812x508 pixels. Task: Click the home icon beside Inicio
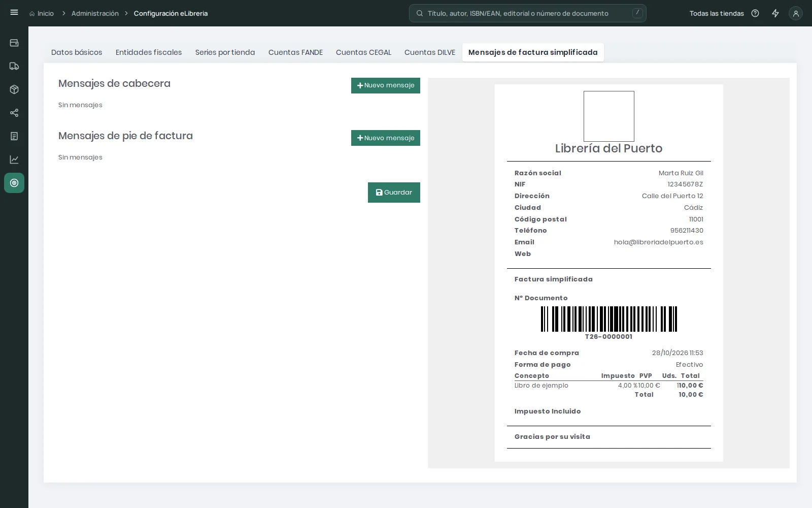tap(32, 14)
